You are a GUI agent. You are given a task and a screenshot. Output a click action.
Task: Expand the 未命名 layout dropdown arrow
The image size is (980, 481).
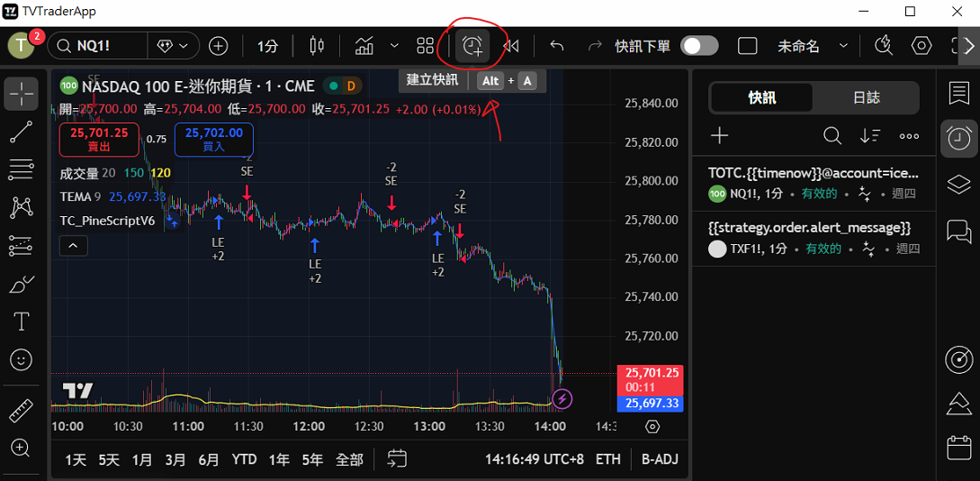click(843, 46)
